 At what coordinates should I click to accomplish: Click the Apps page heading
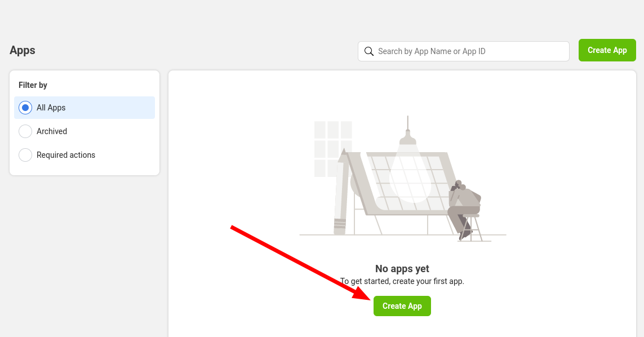pyautogui.click(x=23, y=50)
